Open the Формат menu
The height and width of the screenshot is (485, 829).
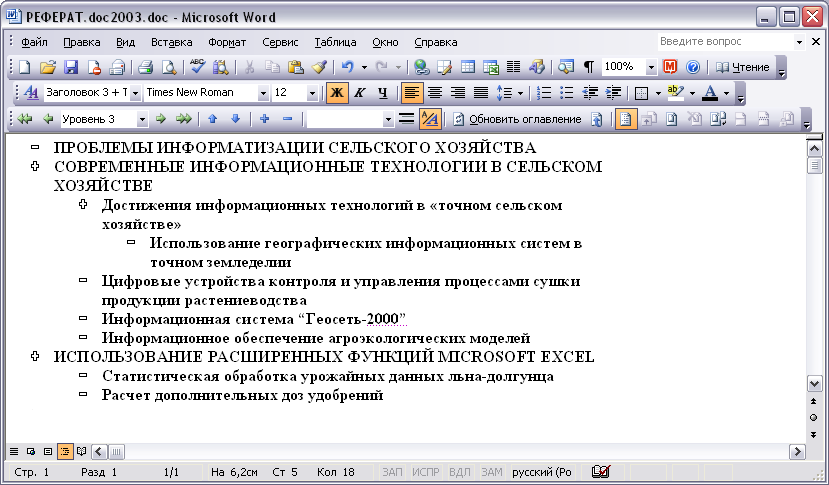click(227, 42)
